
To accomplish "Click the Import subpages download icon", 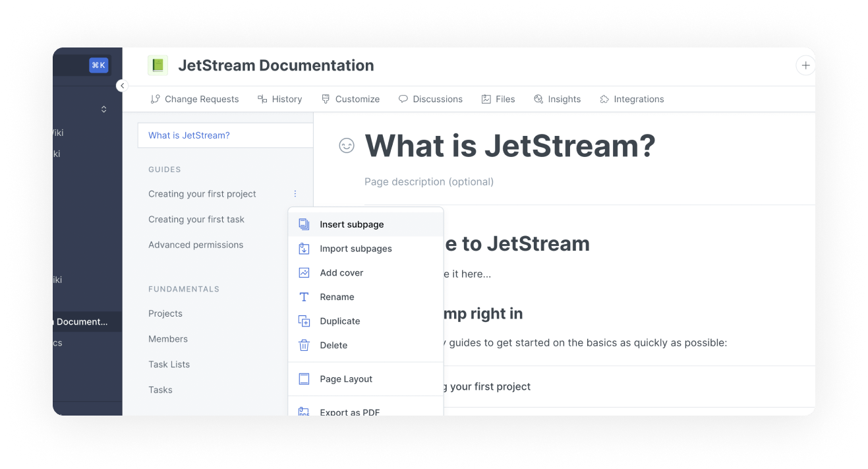I will pos(304,249).
